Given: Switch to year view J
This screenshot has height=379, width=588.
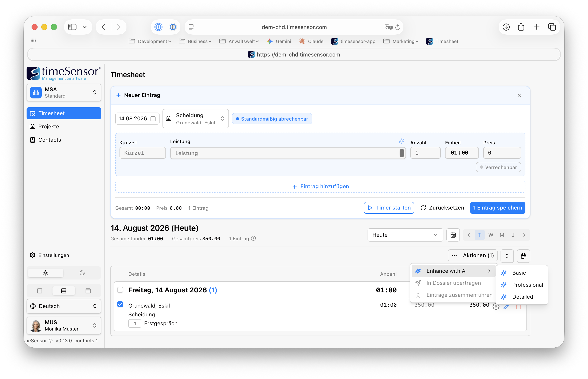Looking at the screenshot, I should (x=513, y=235).
